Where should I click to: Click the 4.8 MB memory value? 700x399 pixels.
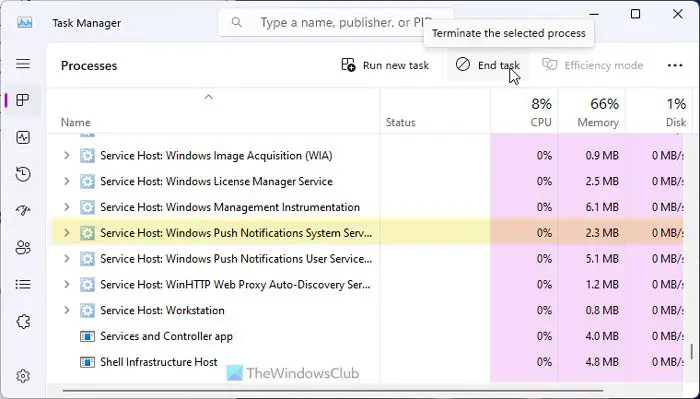(602, 362)
